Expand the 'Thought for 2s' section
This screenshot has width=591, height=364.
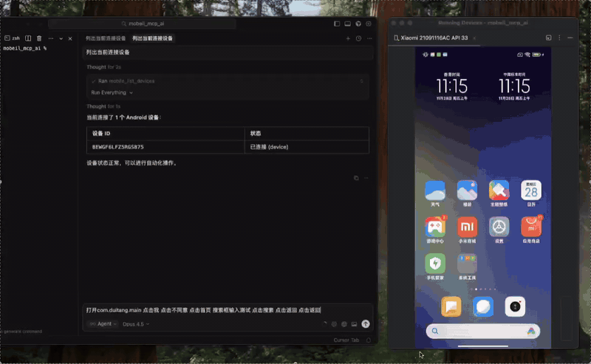(103, 67)
